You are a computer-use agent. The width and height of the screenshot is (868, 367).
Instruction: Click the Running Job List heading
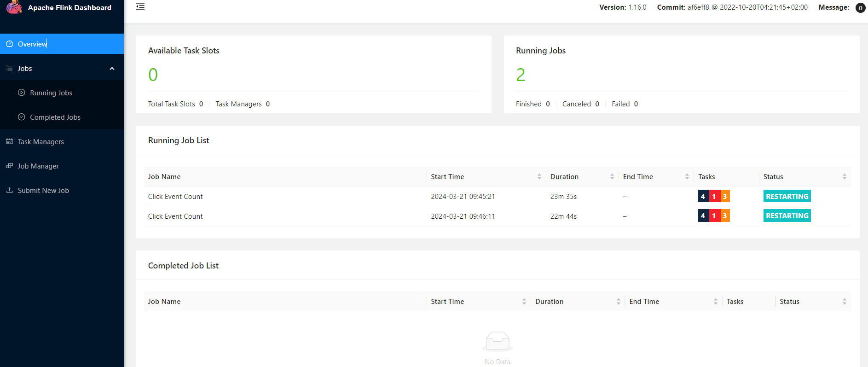tap(179, 140)
